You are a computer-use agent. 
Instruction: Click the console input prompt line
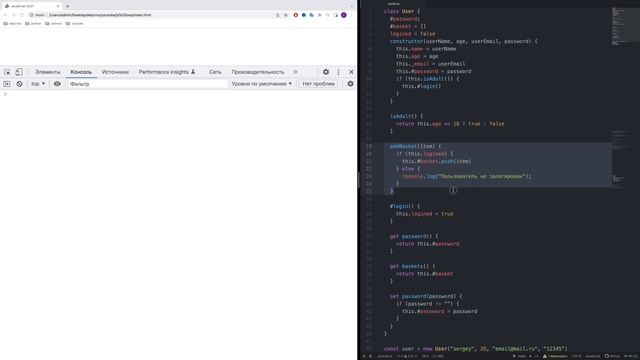pos(178,94)
